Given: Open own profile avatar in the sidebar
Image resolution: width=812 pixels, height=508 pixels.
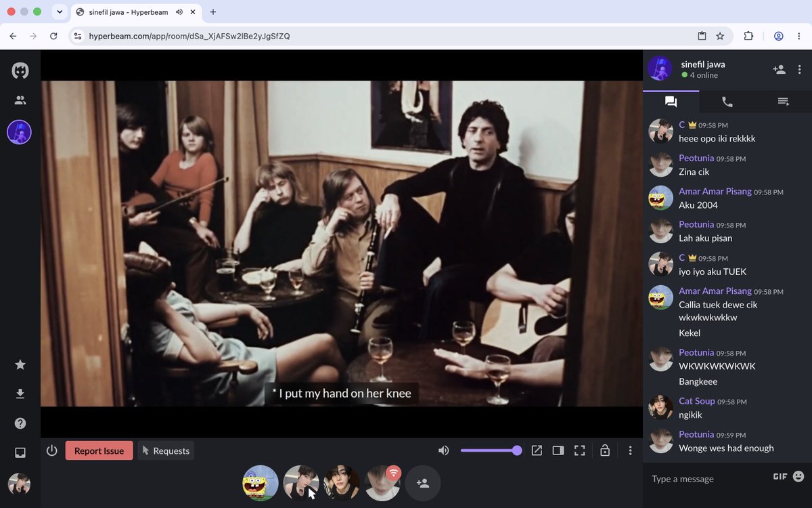Looking at the screenshot, I should click(19, 484).
